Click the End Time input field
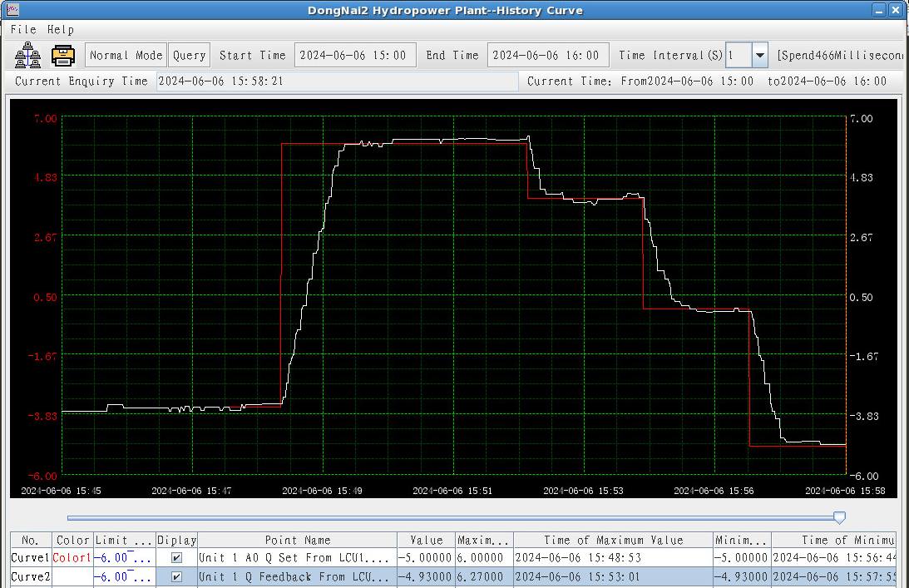Viewport: 909px width, 588px height. (x=546, y=56)
